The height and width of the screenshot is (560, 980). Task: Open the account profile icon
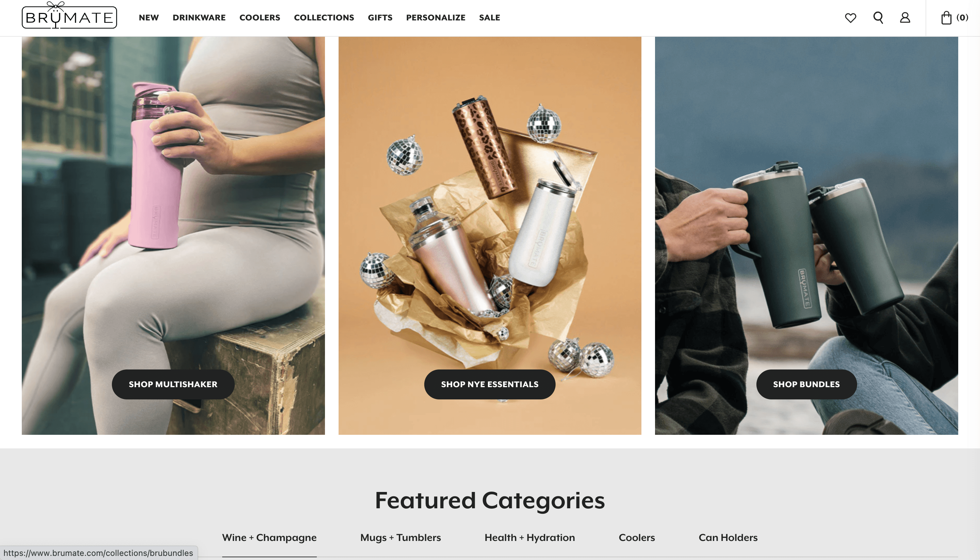pos(905,18)
